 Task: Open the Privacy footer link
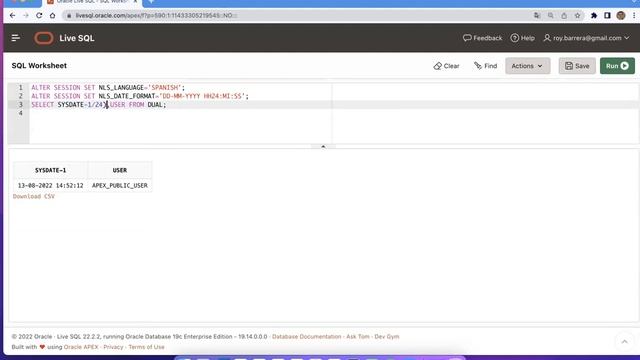[113, 347]
